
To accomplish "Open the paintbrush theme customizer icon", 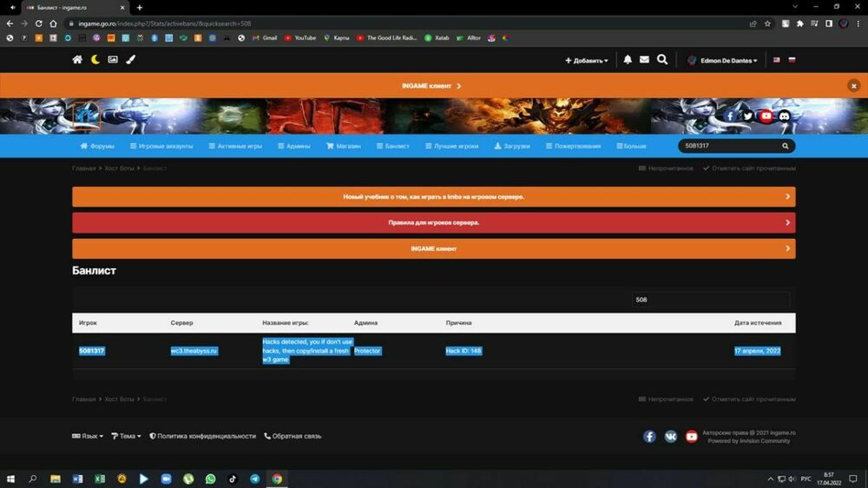I will tap(131, 60).
